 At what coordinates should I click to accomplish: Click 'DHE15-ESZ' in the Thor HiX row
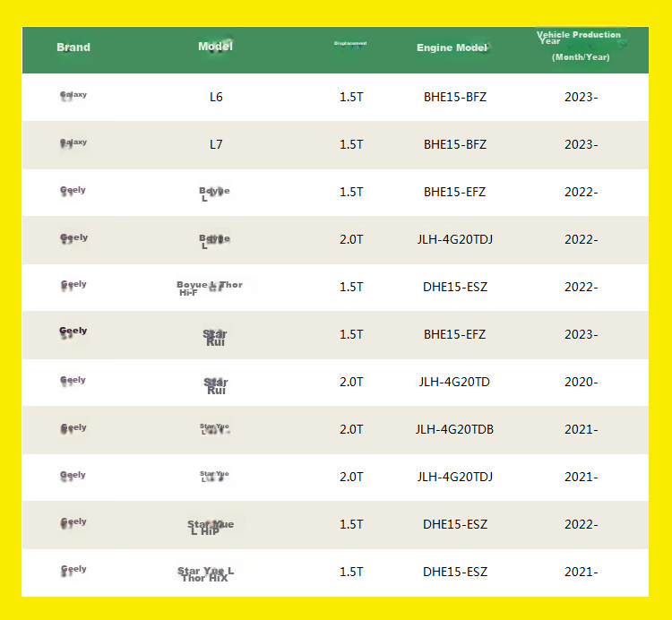(x=455, y=572)
